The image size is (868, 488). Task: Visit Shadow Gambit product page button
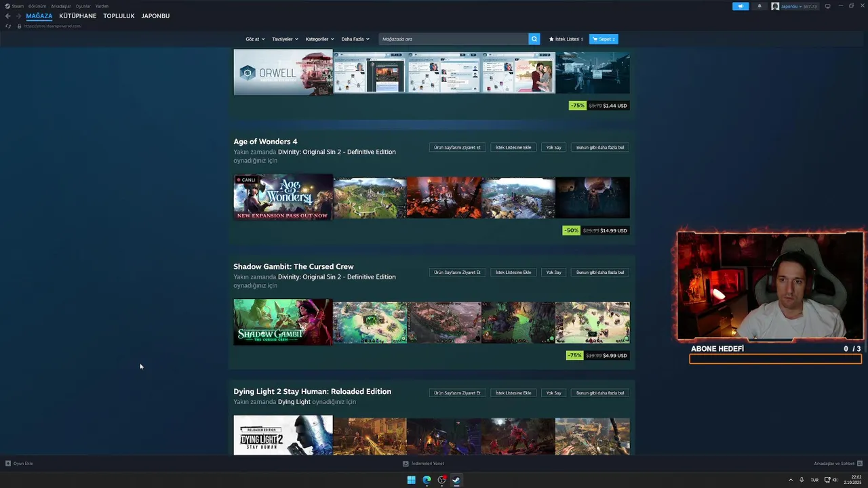click(x=457, y=272)
